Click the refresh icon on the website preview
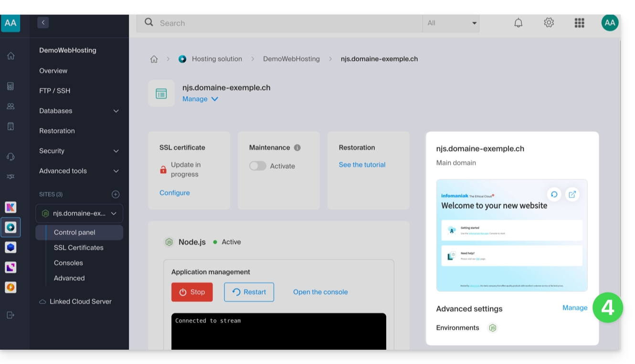This screenshot has height=364, width=635. click(554, 194)
